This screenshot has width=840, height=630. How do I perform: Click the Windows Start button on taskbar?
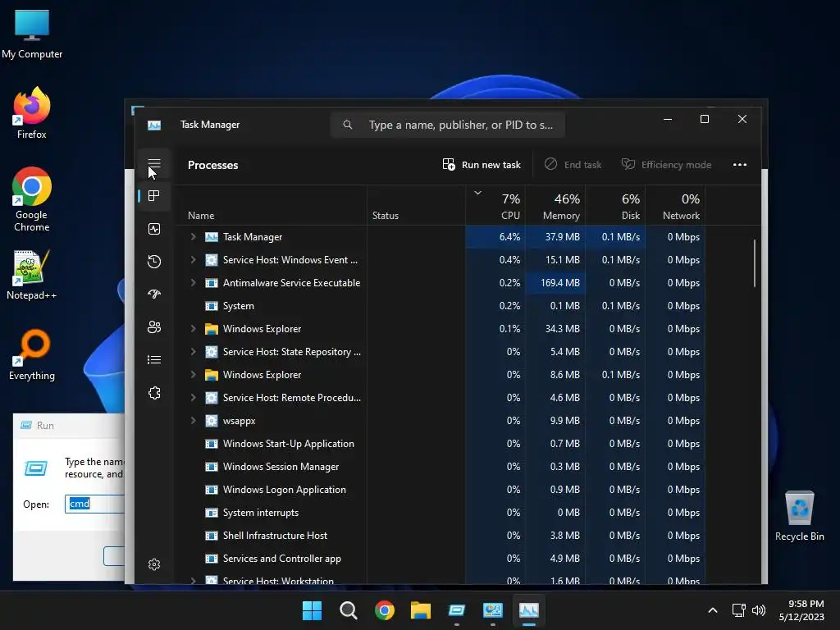pos(312,610)
